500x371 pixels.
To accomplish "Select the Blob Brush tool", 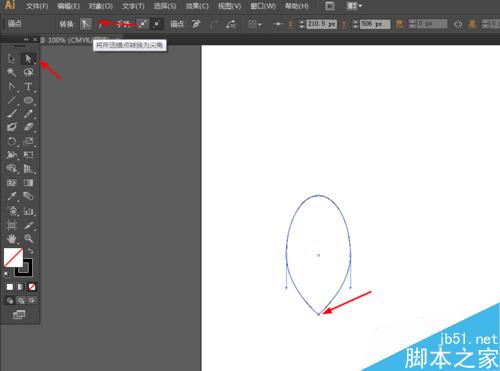I will pos(12,127).
